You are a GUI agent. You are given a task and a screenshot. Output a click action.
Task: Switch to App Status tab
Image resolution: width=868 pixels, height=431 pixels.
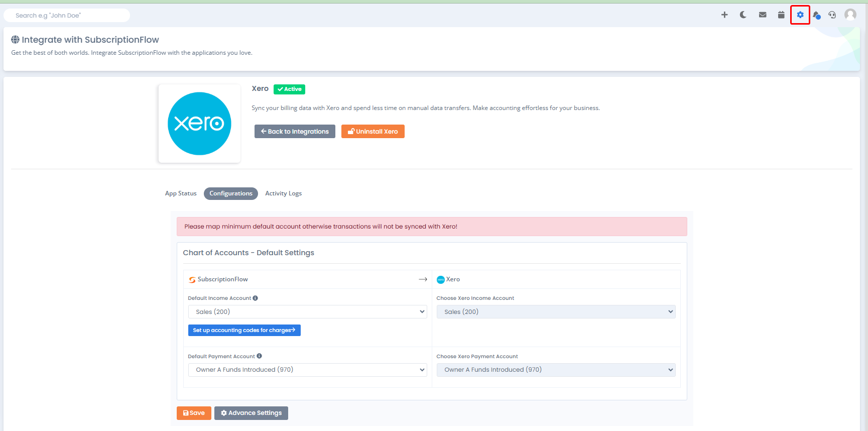pos(181,193)
